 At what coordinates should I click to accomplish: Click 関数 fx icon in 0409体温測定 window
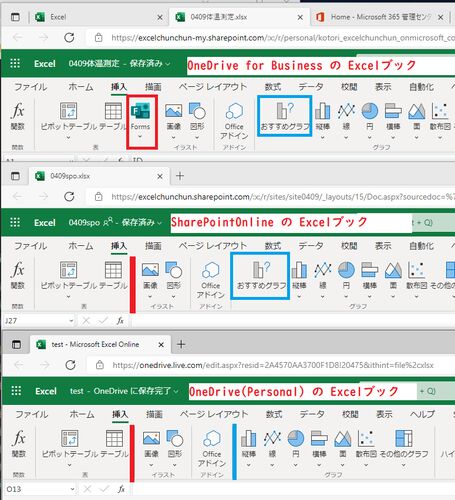pyautogui.click(x=18, y=111)
